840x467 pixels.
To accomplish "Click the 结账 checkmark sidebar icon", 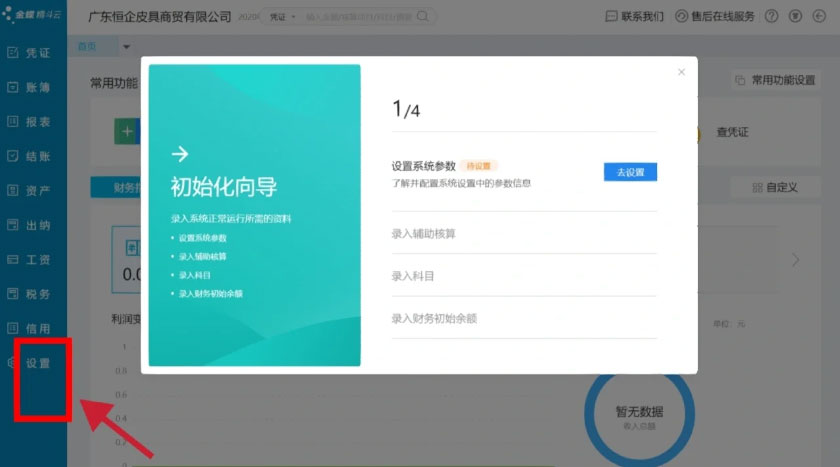I will click(13, 156).
